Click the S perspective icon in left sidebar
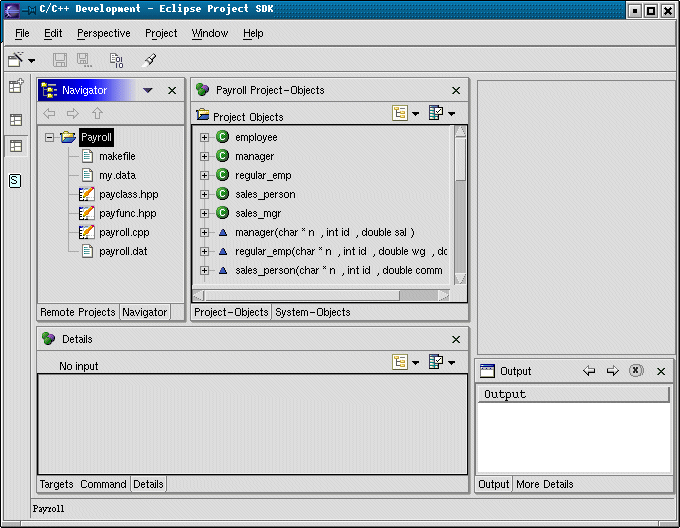680x528 pixels. (x=16, y=181)
